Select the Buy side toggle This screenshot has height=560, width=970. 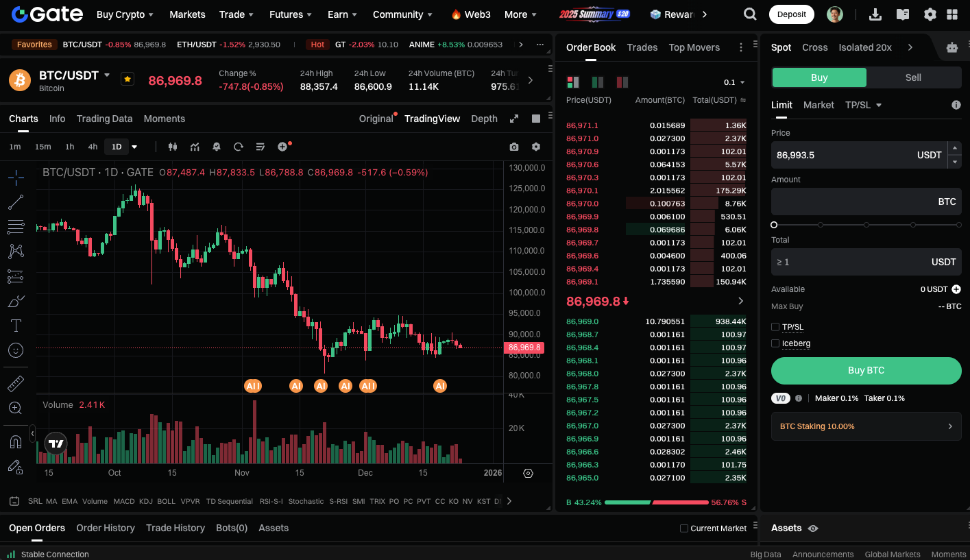pyautogui.click(x=819, y=77)
